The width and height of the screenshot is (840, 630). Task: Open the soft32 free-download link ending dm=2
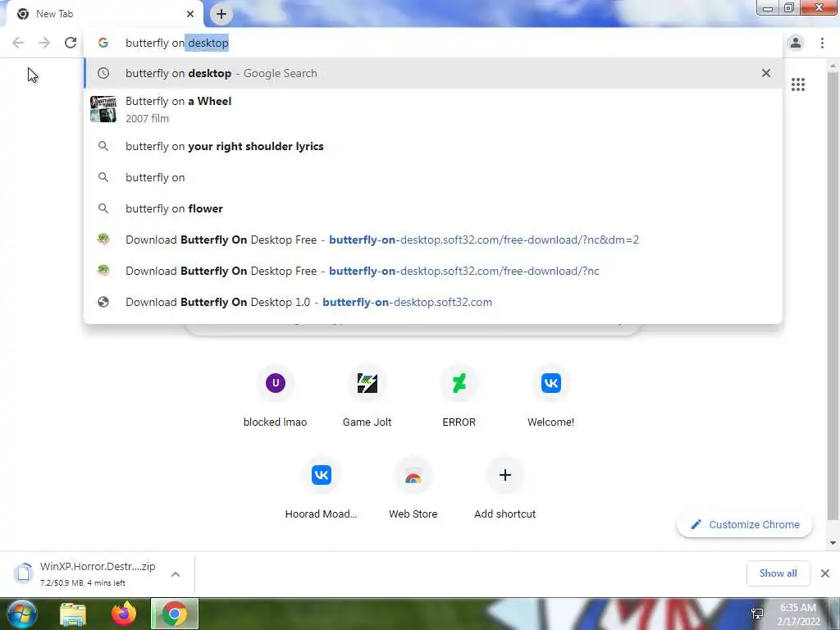click(x=433, y=240)
